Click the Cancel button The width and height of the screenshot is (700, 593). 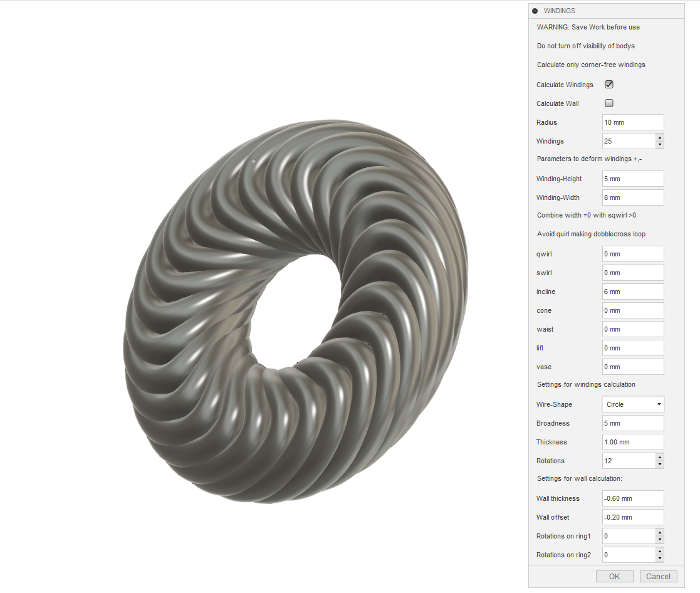tap(658, 577)
